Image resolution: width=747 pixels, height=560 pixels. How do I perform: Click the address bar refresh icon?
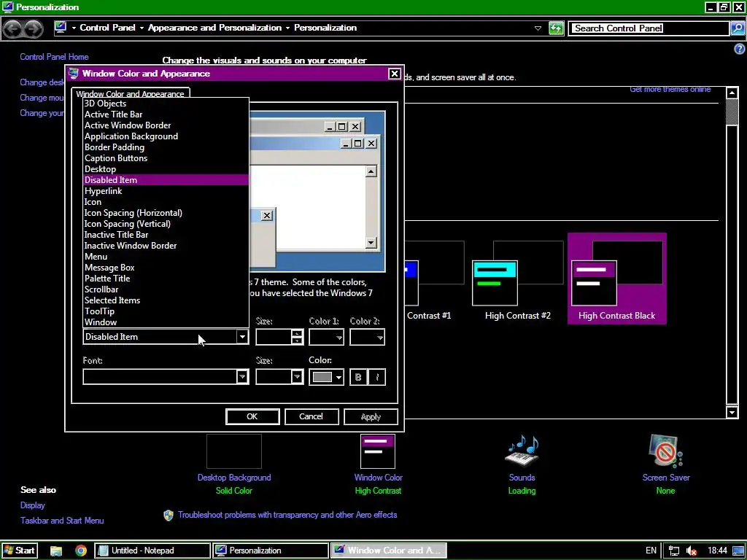[x=556, y=28]
